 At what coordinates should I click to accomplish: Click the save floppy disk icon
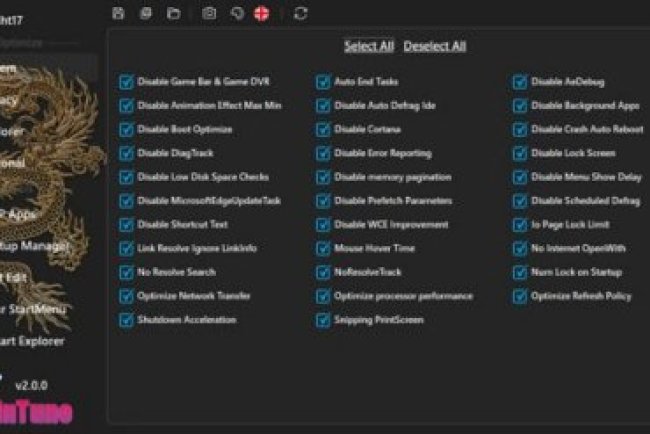point(118,13)
